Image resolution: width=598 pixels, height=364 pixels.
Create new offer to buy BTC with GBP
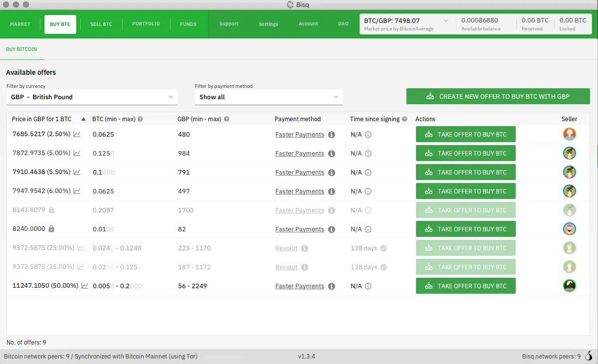pos(498,97)
